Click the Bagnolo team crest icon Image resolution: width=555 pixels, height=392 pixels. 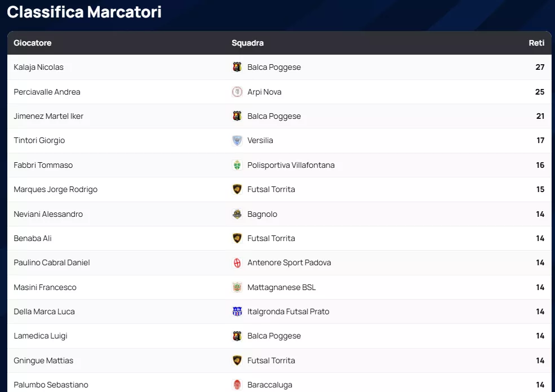pos(237,214)
